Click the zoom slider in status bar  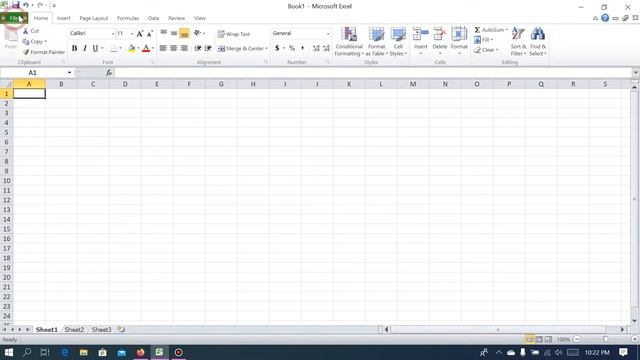pyautogui.click(x=606, y=340)
